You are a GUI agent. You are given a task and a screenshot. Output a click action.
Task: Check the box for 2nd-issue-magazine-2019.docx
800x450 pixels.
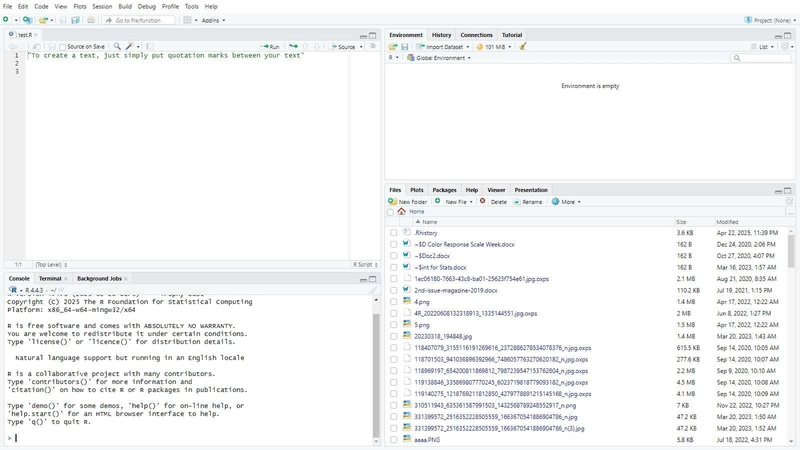click(393, 290)
